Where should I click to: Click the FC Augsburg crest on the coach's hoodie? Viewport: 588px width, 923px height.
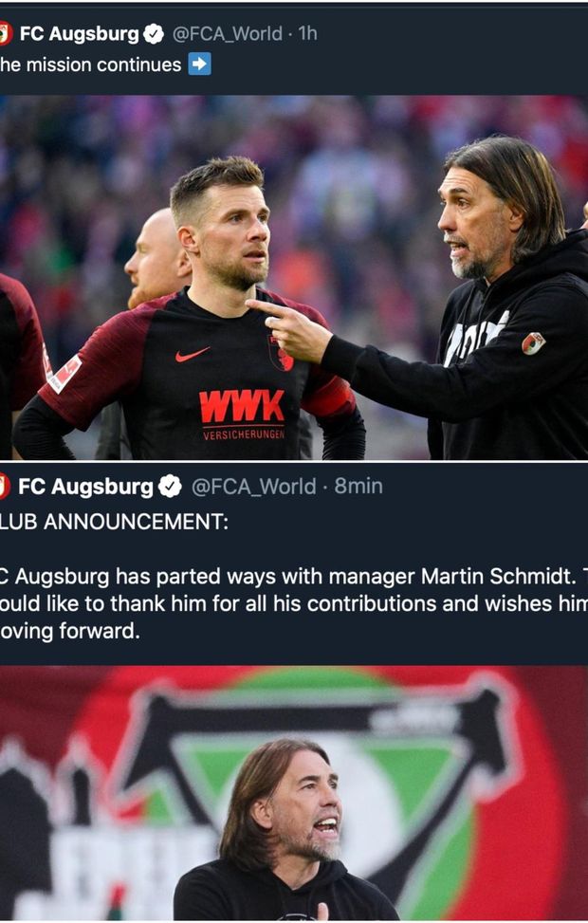click(x=533, y=343)
